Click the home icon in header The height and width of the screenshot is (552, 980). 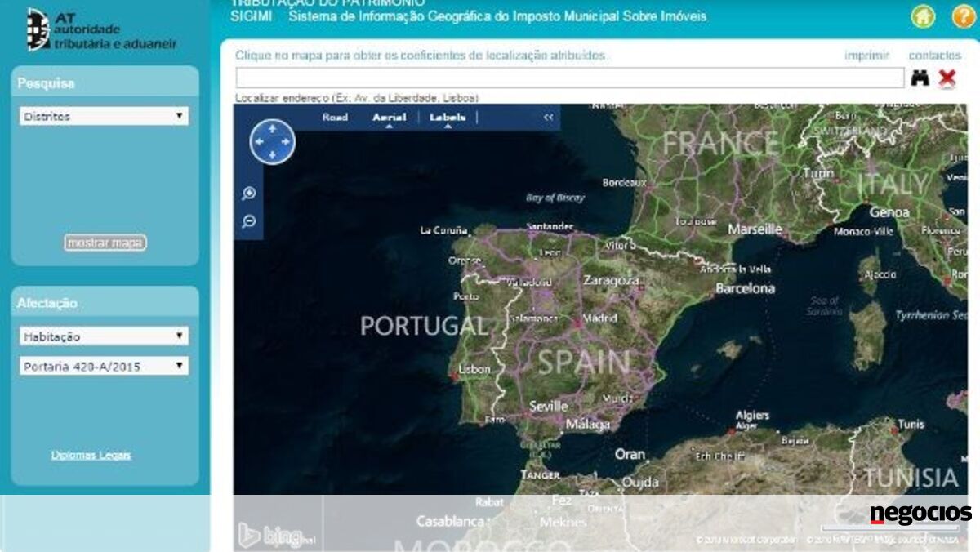(923, 16)
